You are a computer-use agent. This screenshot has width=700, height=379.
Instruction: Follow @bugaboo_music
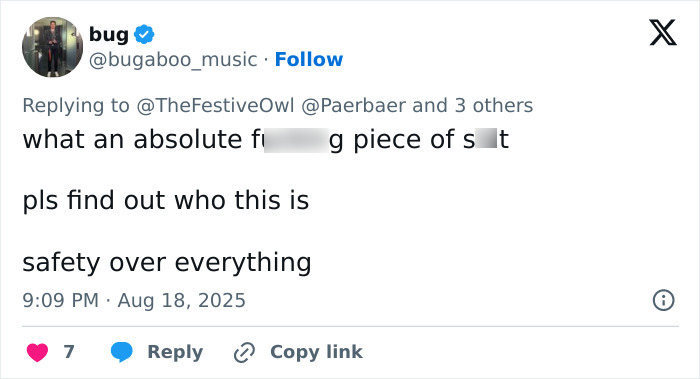(x=309, y=59)
